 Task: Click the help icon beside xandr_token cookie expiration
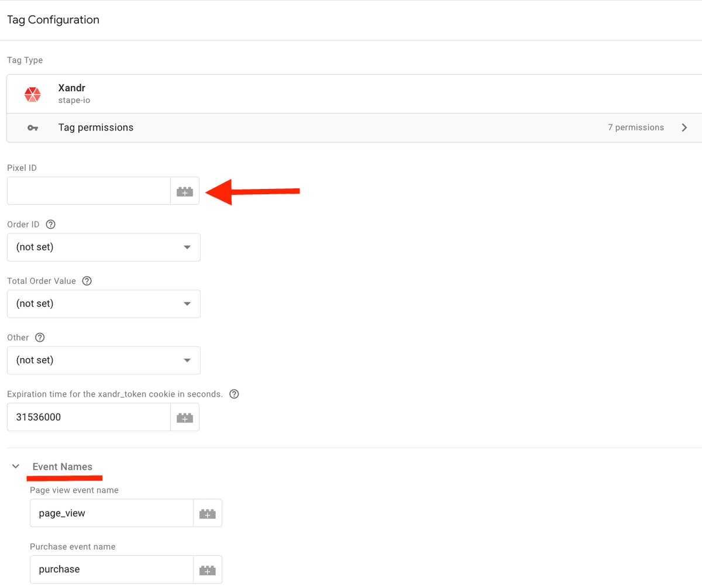(x=233, y=394)
